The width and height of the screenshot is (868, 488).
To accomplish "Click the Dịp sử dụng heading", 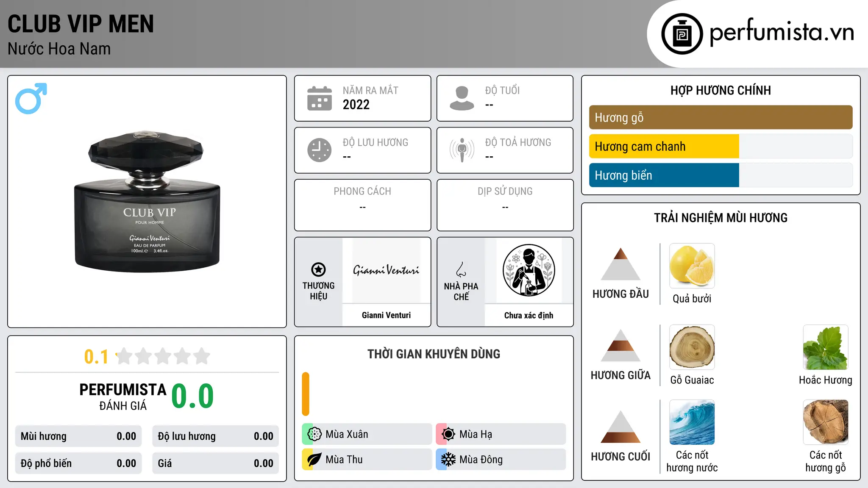I will (505, 191).
